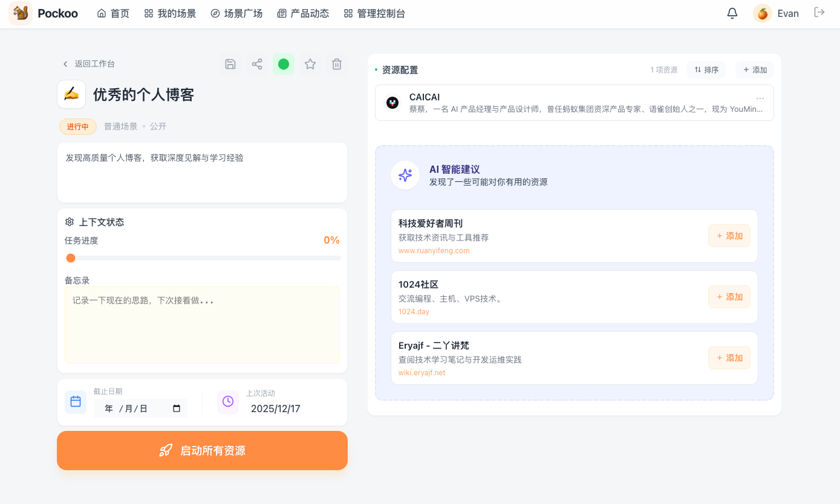840x504 pixels.
Task: Delete the scene via trash icon
Action: pos(336,63)
